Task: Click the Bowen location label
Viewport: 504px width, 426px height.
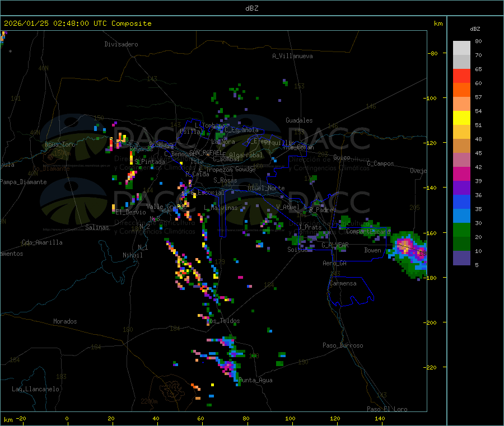Action: [372, 250]
